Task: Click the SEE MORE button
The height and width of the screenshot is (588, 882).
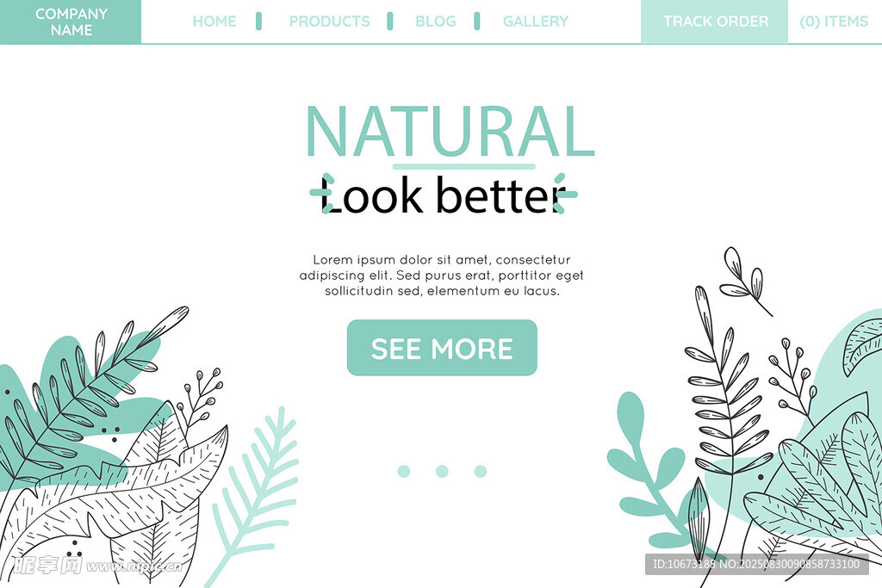Action: pos(442,348)
